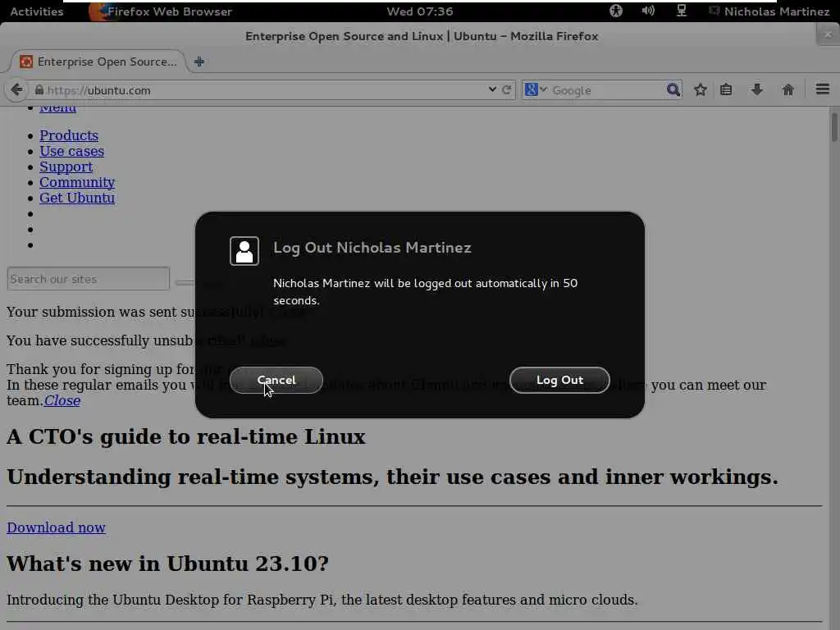This screenshot has width=840, height=630.
Task: Open the Nicholas Martinez user menu
Action: [x=769, y=11]
